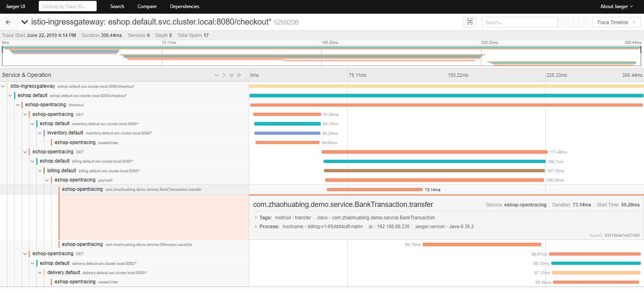Screen dimensions: 644x291
Task: Click the single right-chevron collapse-one-level icon
Action: pyautogui.click(x=224, y=75)
